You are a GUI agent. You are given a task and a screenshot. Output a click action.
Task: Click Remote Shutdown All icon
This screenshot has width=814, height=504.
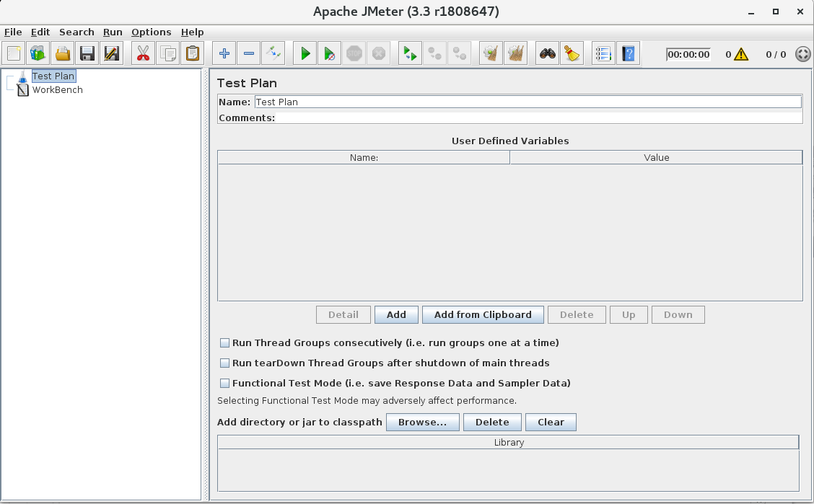[x=459, y=53]
